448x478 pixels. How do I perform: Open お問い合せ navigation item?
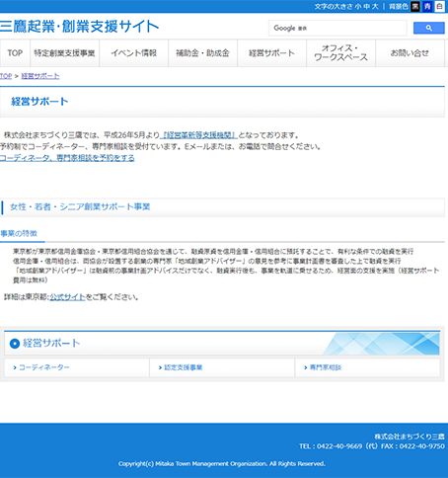pos(410,53)
